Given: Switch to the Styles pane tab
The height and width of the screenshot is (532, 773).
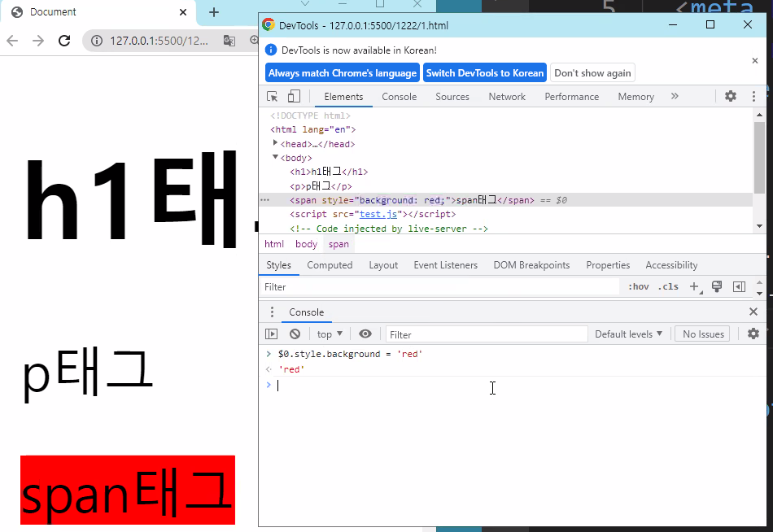Looking at the screenshot, I should (x=278, y=265).
